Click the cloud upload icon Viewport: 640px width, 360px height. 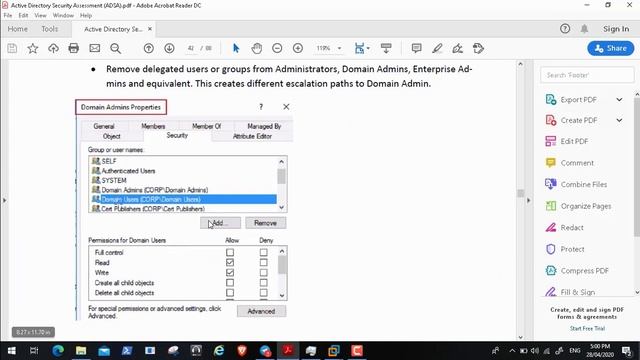53,48
